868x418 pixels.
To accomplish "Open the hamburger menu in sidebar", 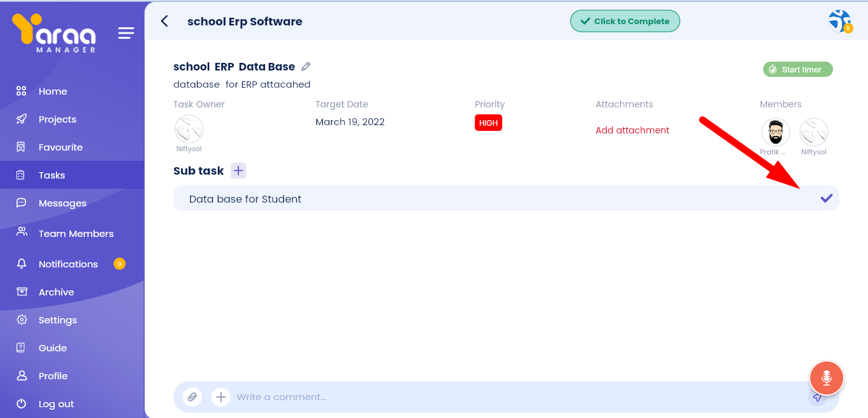I will click(126, 33).
